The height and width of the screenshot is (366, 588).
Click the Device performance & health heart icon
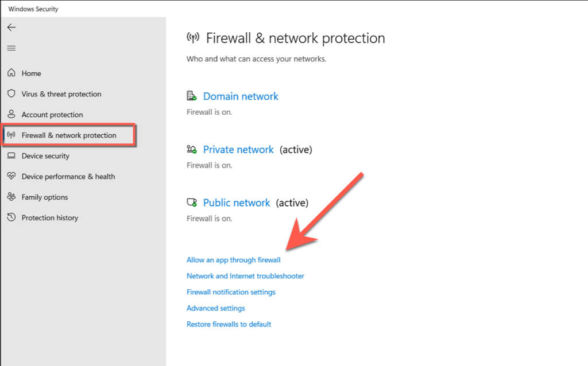point(11,177)
